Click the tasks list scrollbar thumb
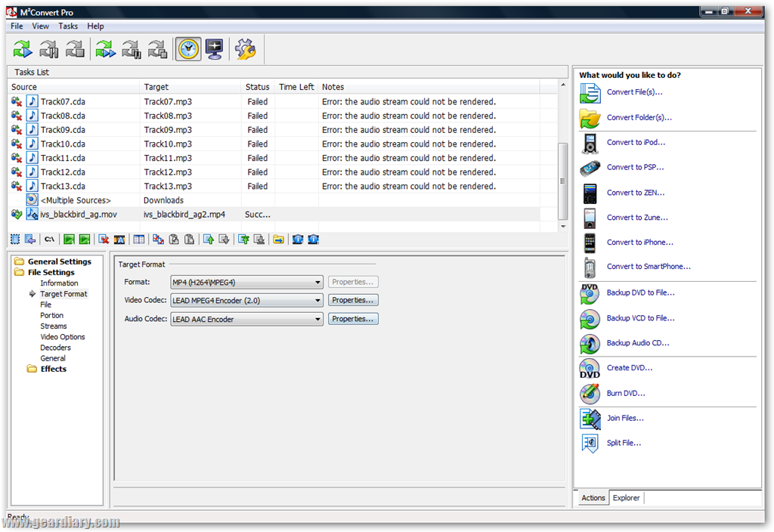774x532 pixels. pyautogui.click(x=562, y=181)
